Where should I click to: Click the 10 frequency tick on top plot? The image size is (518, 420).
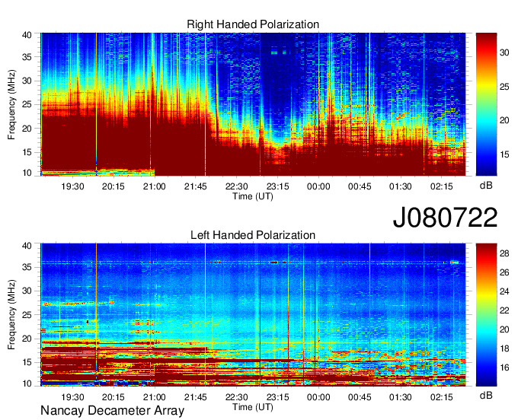coord(27,173)
